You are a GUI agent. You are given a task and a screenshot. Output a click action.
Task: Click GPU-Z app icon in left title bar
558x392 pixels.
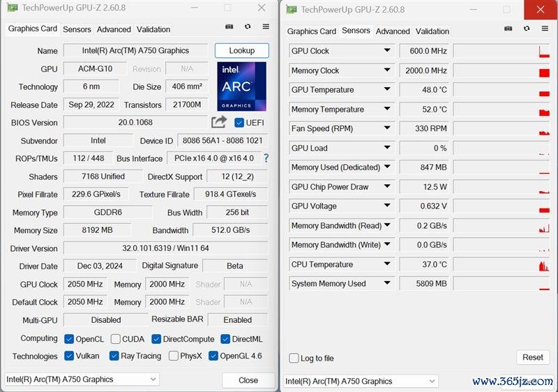click(12, 8)
